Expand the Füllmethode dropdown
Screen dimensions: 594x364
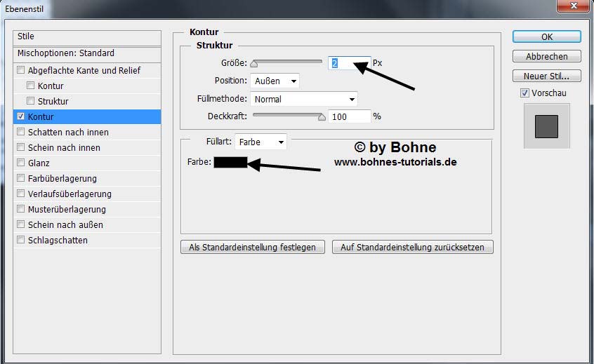tap(304, 100)
